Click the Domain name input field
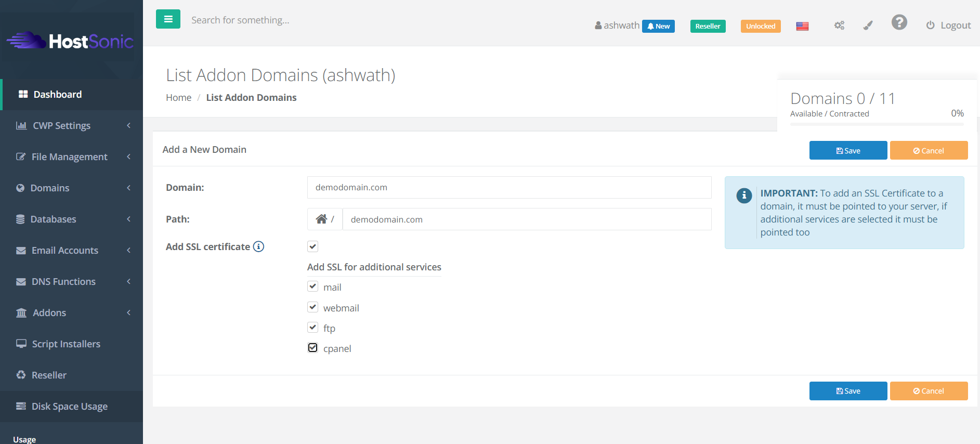The image size is (980, 444). pyautogui.click(x=509, y=188)
